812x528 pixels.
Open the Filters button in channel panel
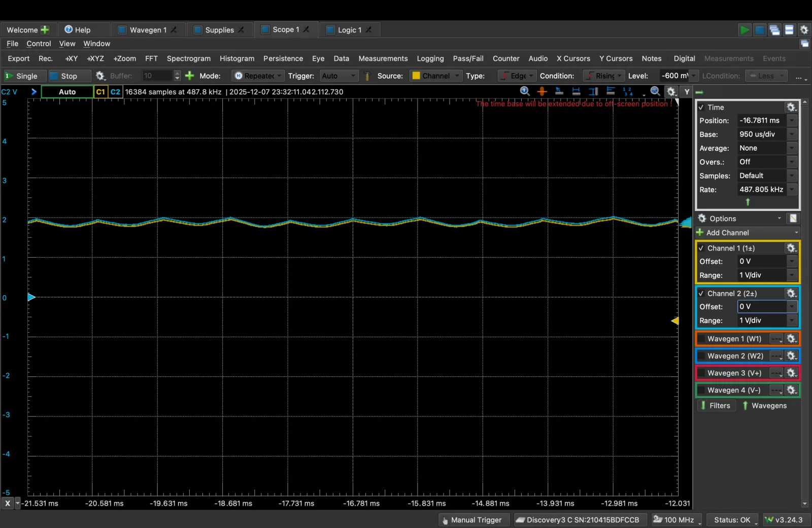716,405
